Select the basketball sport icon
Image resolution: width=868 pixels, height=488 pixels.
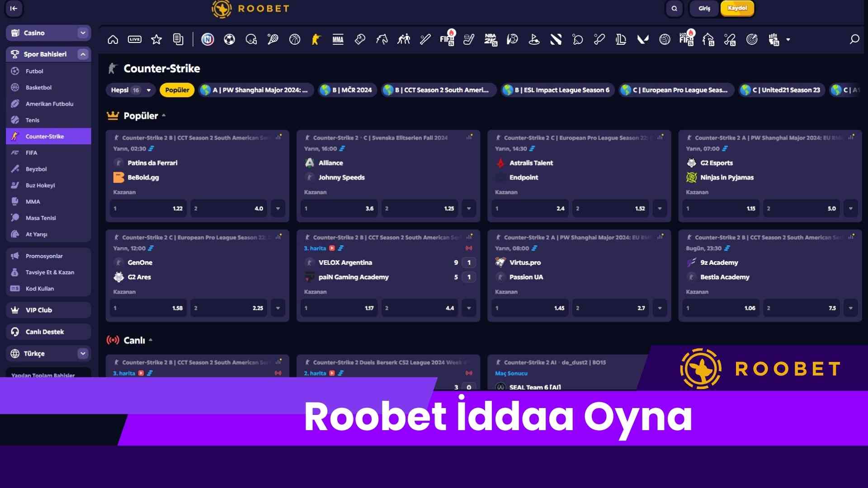(x=295, y=40)
